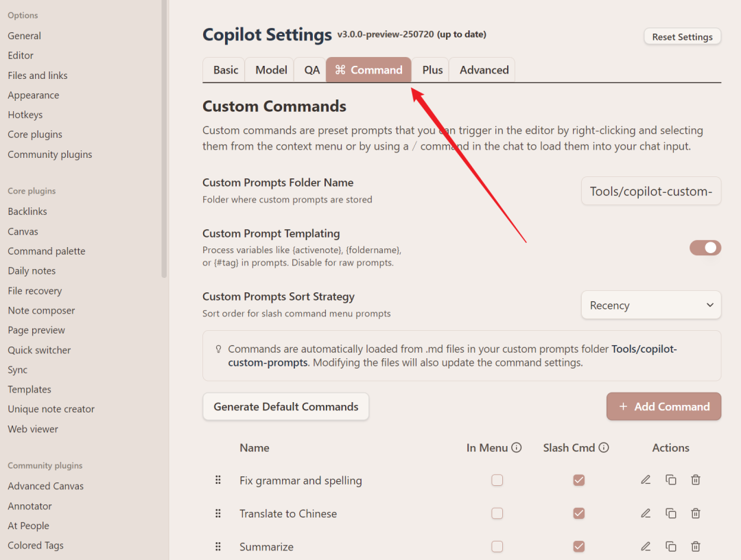
Task: Open File recovery settings
Action: pos(34,290)
